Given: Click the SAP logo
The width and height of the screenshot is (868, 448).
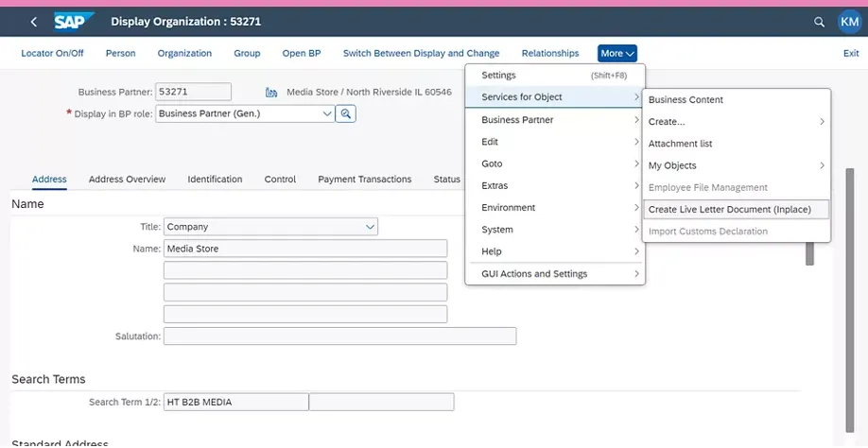Looking at the screenshot, I should [x=73, y=21].
